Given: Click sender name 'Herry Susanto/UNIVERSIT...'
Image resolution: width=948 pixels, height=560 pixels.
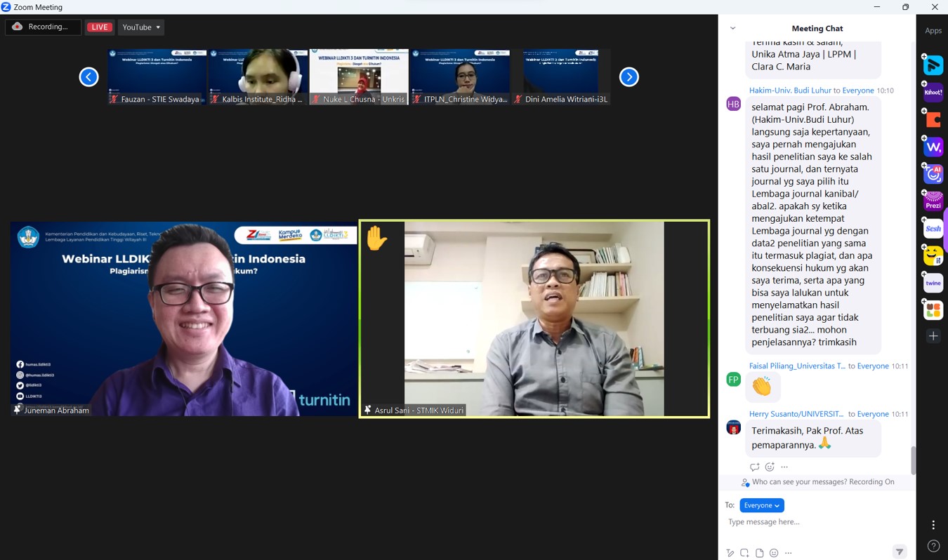Looking at the screenshot, I should (796, 414).
